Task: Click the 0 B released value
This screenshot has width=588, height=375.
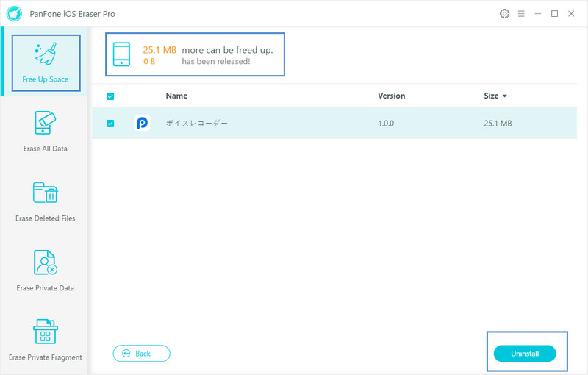Action: [x=149, y=61]
